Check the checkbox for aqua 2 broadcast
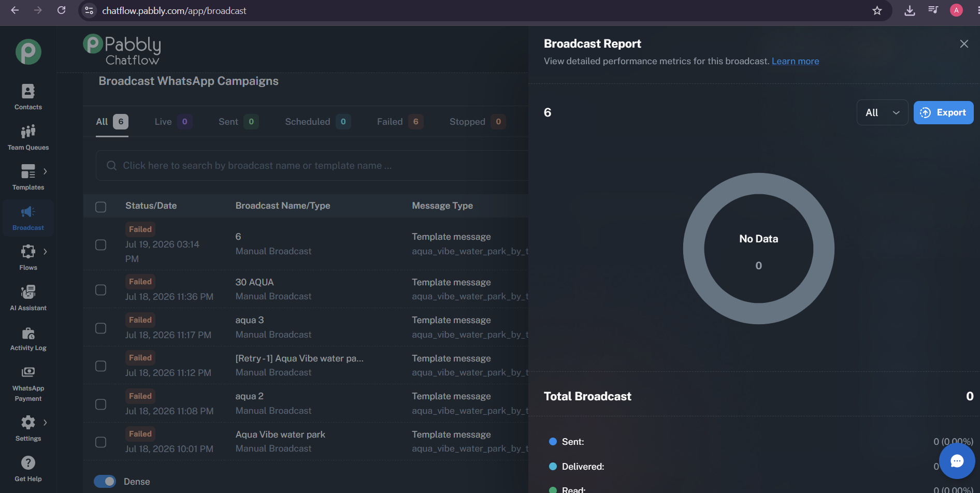This screenshot has height=493, width=980. tap(101, 404)
